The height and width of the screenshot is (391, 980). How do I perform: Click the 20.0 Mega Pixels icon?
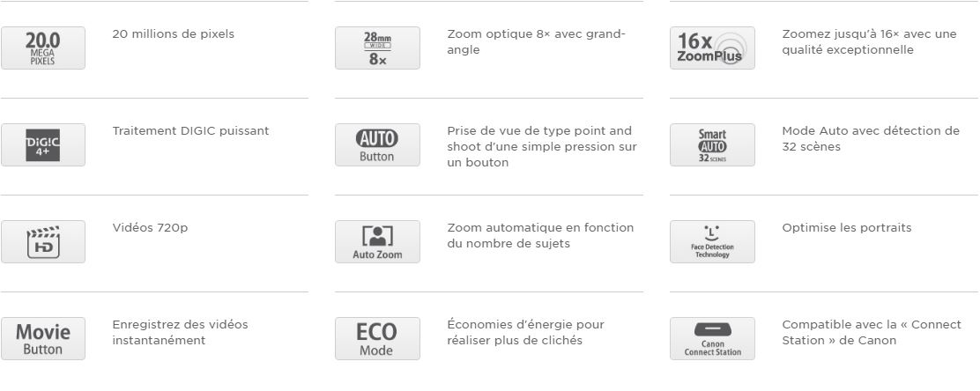(x=42, y=48)
